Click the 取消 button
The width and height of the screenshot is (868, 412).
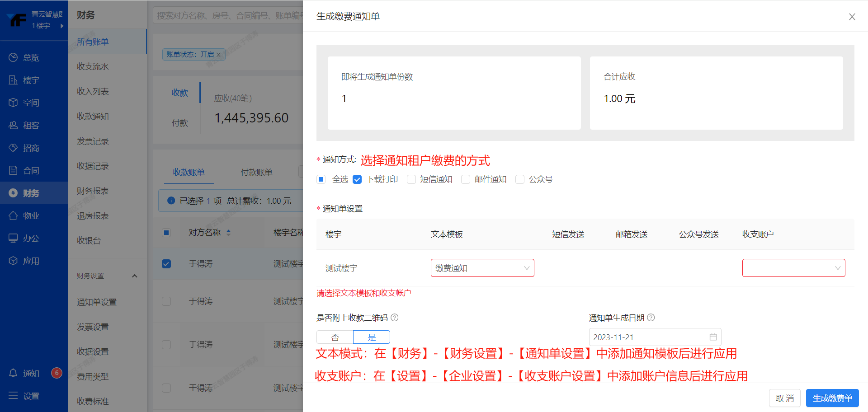point(784,398)
